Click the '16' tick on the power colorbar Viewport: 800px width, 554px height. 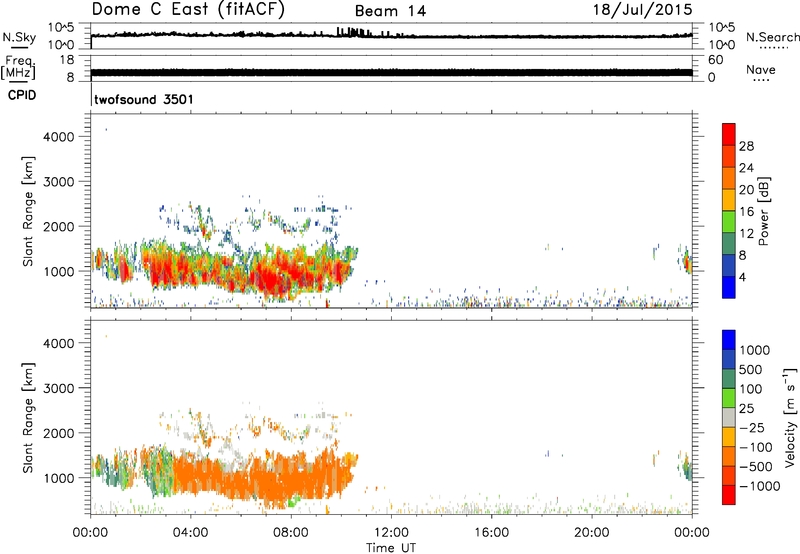tap(746, 212)
